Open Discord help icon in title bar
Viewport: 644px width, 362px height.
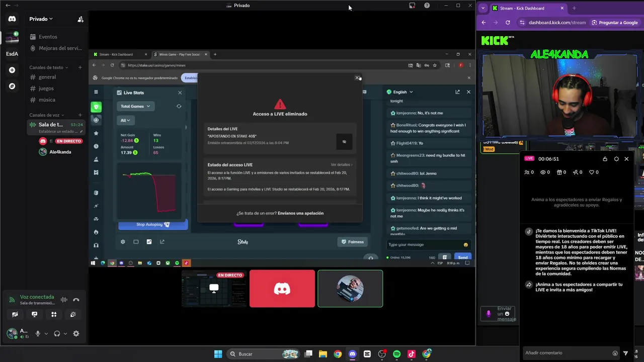coord(427,6)
